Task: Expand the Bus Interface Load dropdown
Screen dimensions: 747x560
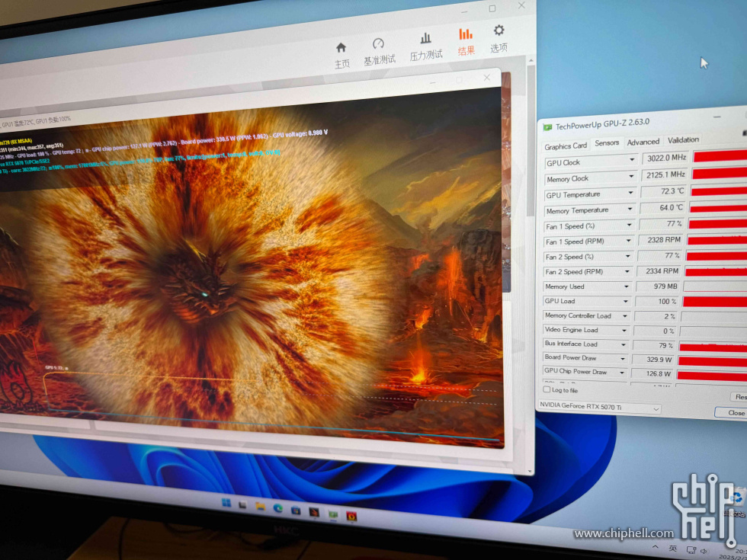Action: pyautogui.click(x=624, y=344)
